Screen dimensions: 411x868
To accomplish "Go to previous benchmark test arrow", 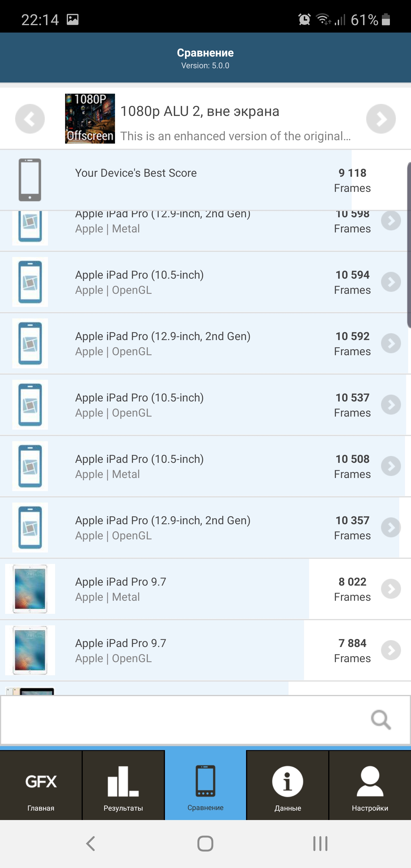I will click(x=30, y=119).
